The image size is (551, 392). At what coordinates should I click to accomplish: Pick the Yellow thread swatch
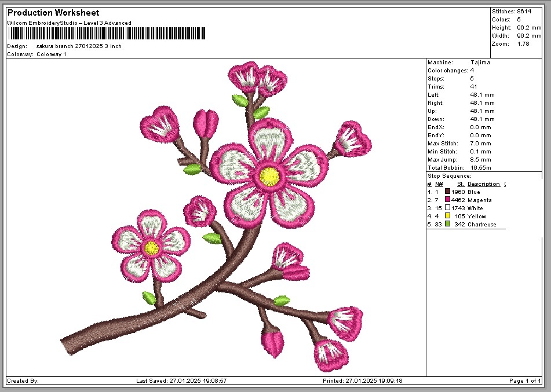(447, 216)
